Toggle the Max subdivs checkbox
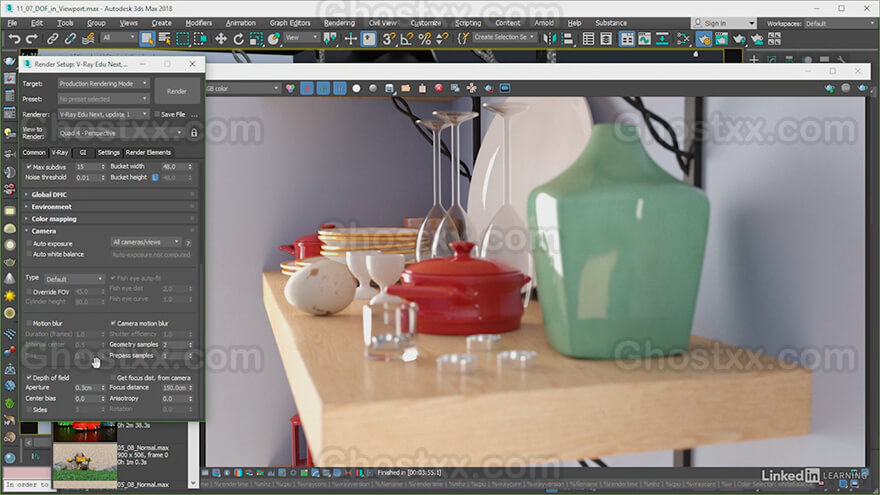The height and width of the screenshot is (495, 880). 29,167
